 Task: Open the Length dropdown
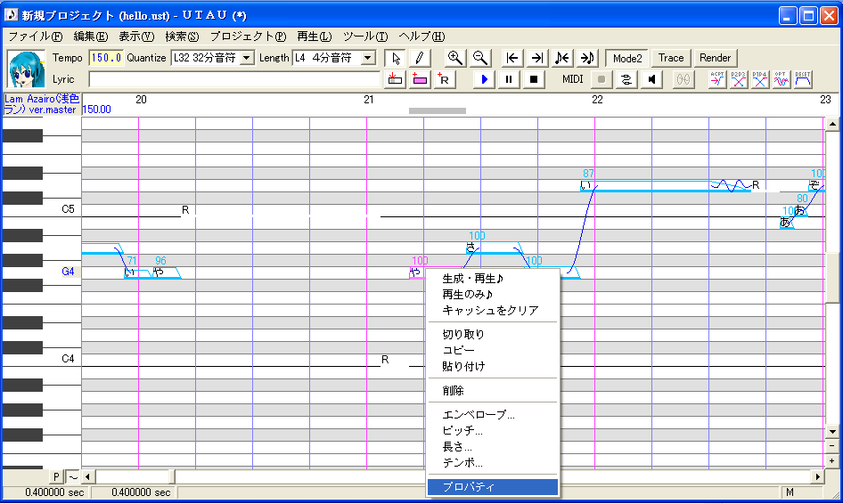click(368, 58)
